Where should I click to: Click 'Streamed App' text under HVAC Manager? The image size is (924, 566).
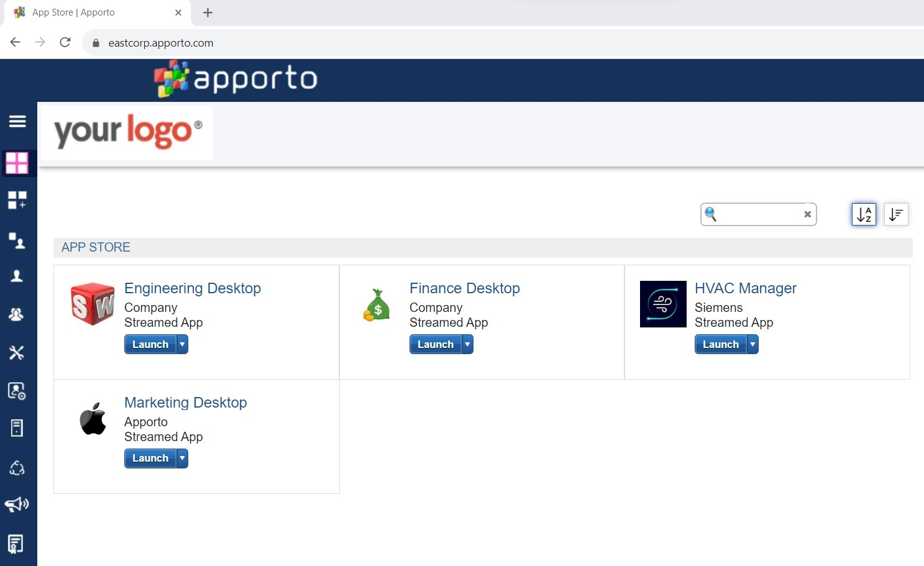(734, 322)
